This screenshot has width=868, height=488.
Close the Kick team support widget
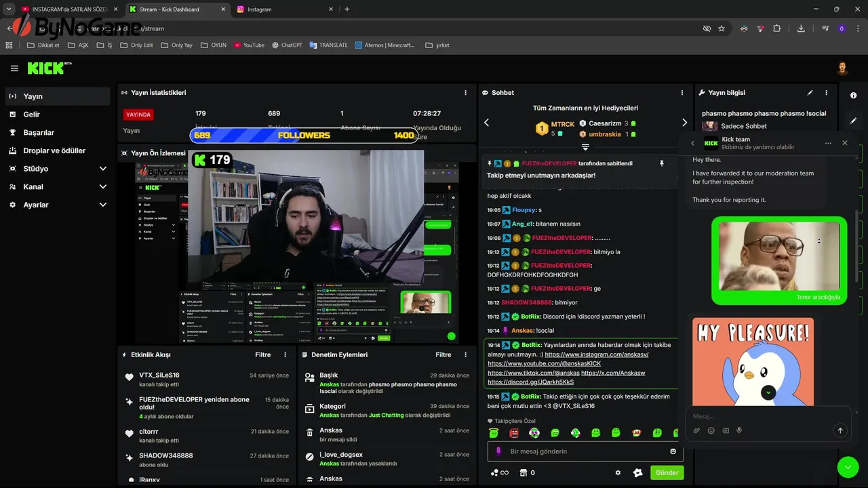pyautogui.click(x=845, y=143)
